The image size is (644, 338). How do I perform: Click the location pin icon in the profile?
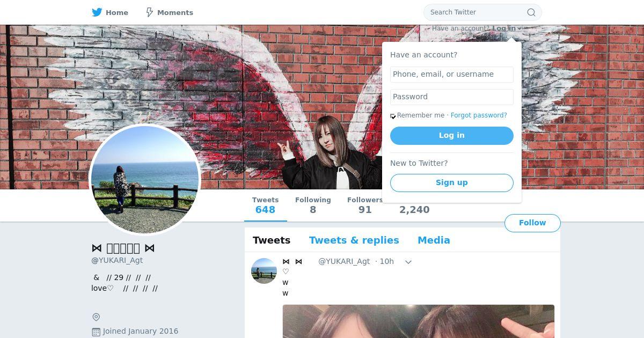click(x=96, y=317)
